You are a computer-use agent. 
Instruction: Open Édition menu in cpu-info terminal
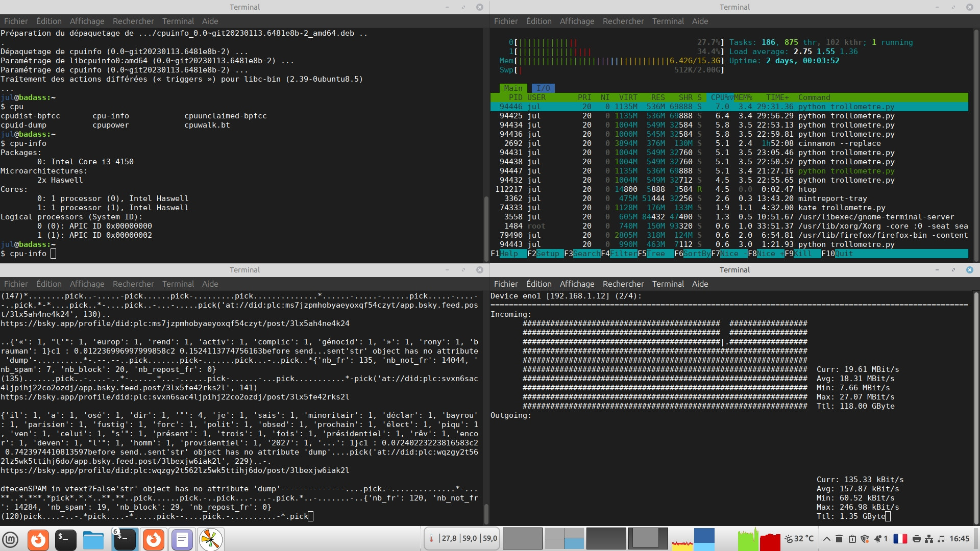pos(48,21)
